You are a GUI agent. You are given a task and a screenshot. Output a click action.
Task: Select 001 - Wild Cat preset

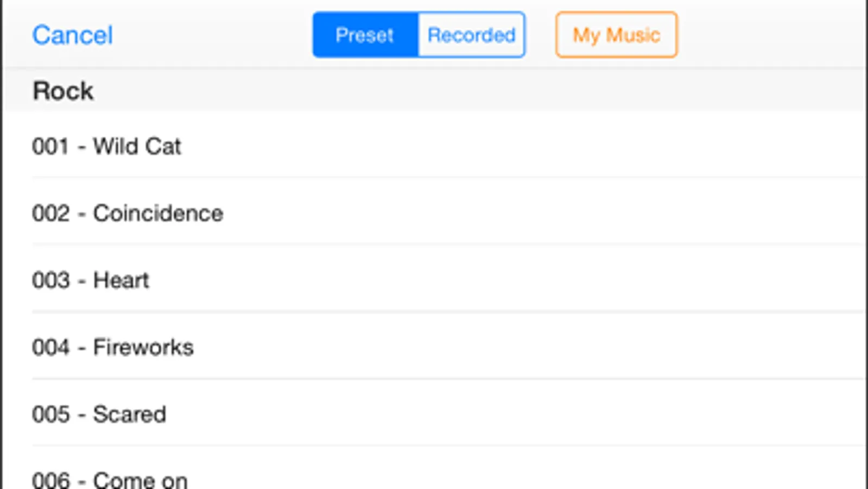coord(107,147)
